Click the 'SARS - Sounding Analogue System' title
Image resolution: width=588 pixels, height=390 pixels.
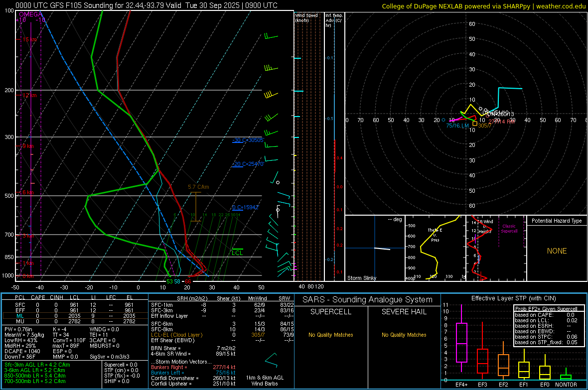pyautogui.click(x=368, y=300)
